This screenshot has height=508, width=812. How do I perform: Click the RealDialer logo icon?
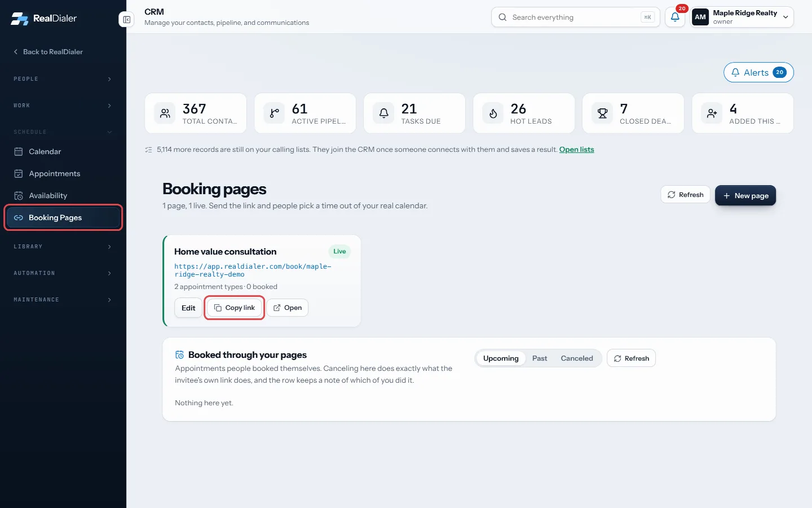(x=20, y=19)
